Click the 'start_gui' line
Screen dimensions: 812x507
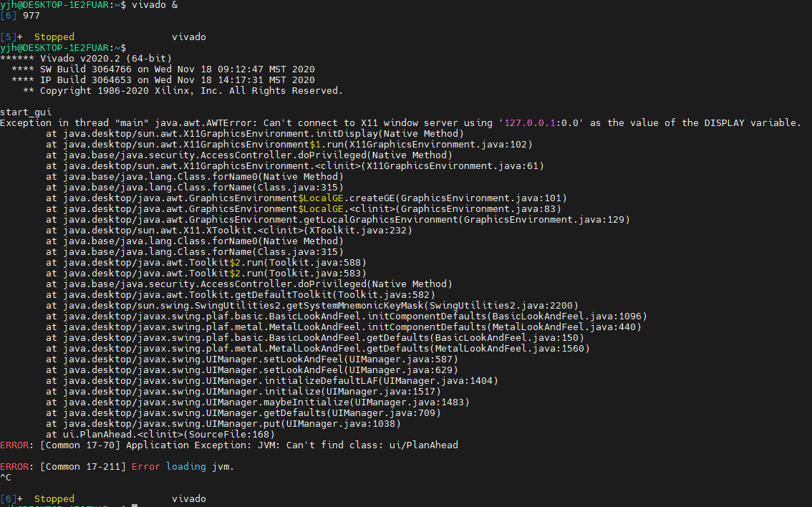(26, 112)
